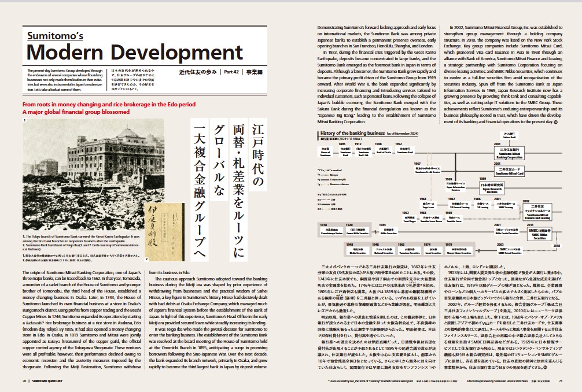Click the "20 | SUMITOMO QUARTERLY" page footer
582x392 pixels.
(x=42, y=381)
